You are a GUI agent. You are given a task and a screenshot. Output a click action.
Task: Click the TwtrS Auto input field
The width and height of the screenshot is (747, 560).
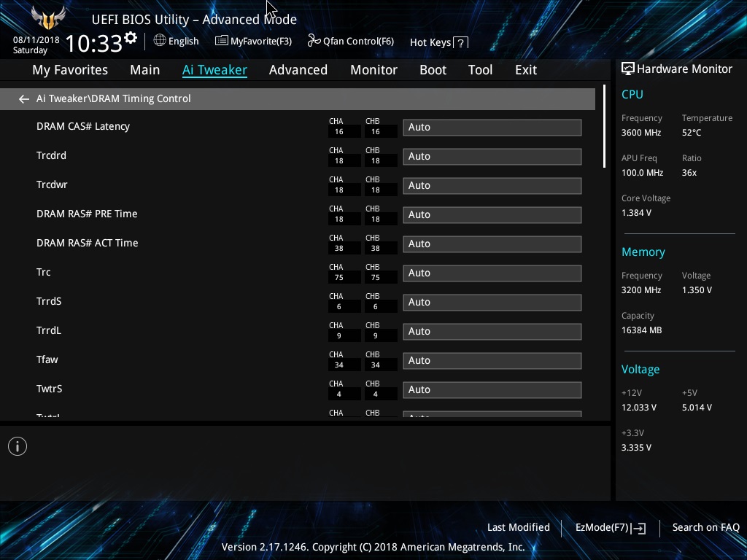pos(492,390)
